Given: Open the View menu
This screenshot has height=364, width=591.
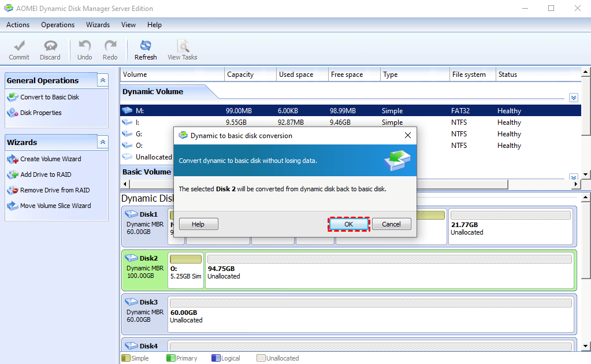Looking at the screenshot, I should (x=128, y=25).
